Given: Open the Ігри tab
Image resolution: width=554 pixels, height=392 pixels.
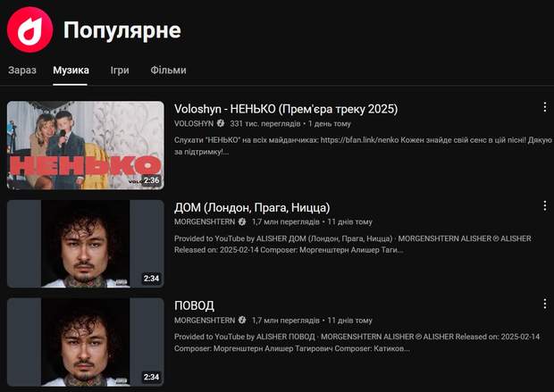Looking at the screenshot, I should point(120,71).
